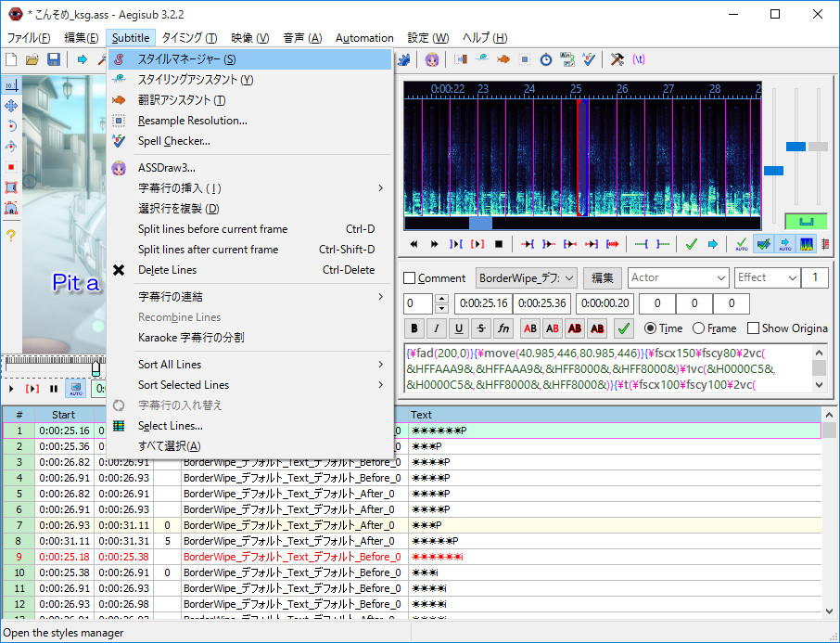Open the BorderWipe style dropdown
This screenshot has height=643, width=840.
coord(527,277)
